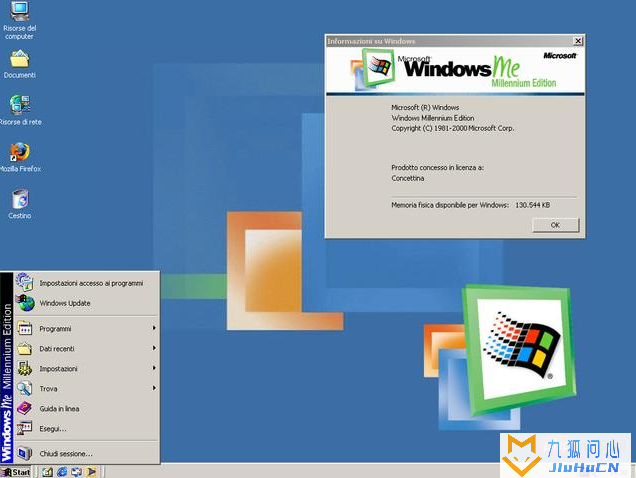
Task: Click the Programmi icon in Start menu
Action: (25, 328)
